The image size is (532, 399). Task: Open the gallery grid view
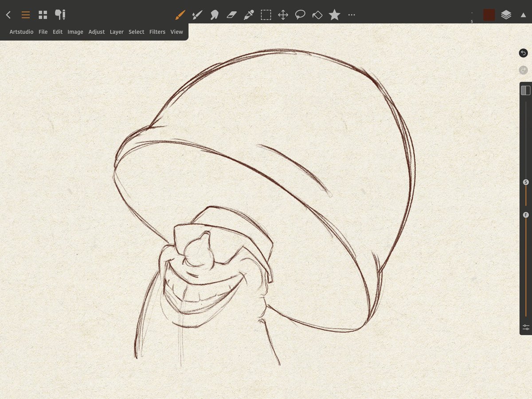[x=43, y=15]
